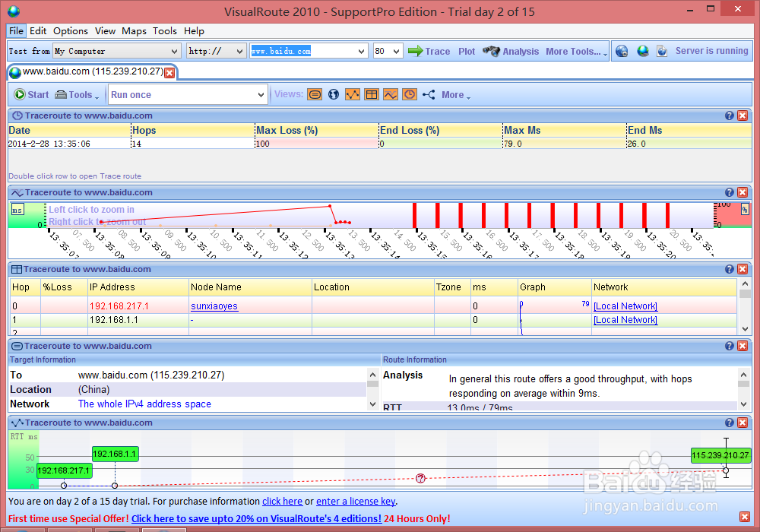Viewport: 760px width, 532px height.
Task: Open the Help menu
Action: coord(194,30)
